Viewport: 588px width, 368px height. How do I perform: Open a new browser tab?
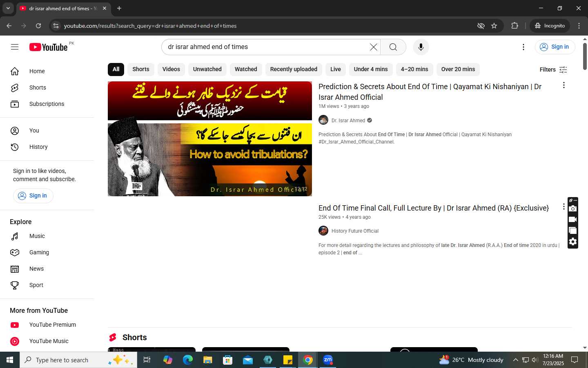119,8
